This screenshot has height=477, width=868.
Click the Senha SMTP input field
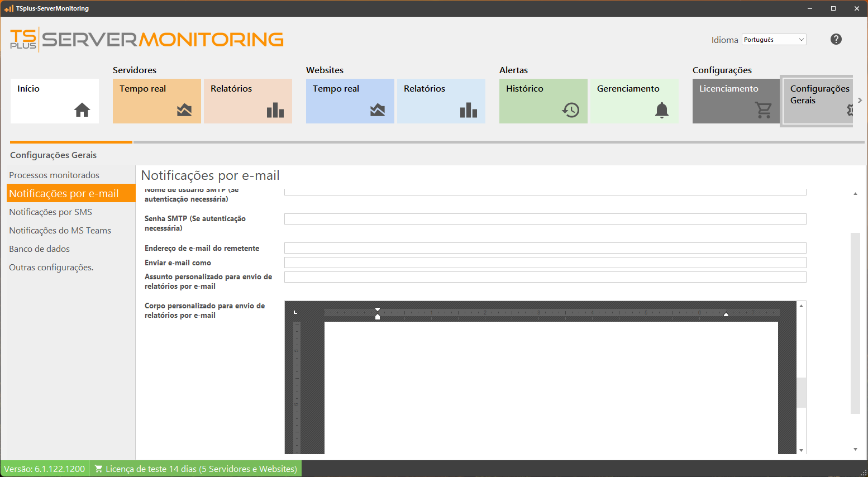545,219
